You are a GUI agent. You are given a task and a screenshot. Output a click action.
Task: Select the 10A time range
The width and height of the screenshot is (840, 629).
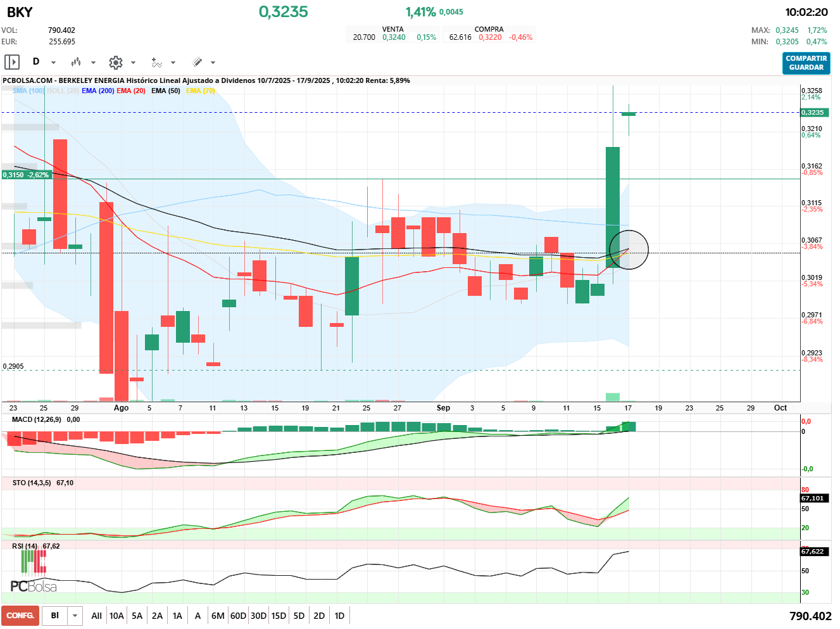[116, 616]
